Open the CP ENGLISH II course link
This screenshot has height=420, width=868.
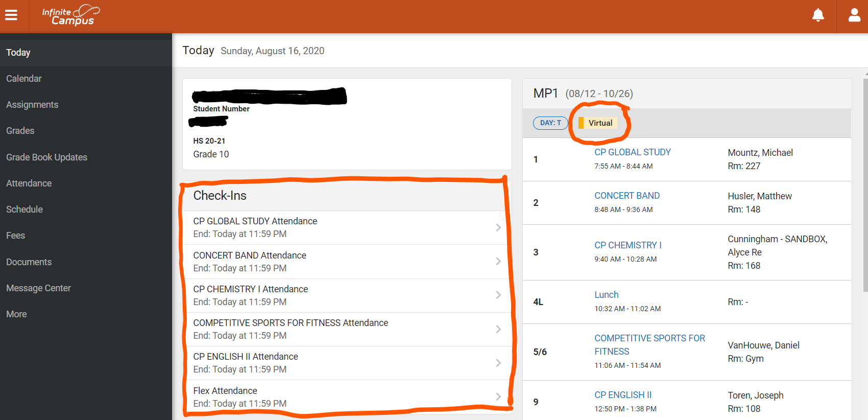point(623,395)
